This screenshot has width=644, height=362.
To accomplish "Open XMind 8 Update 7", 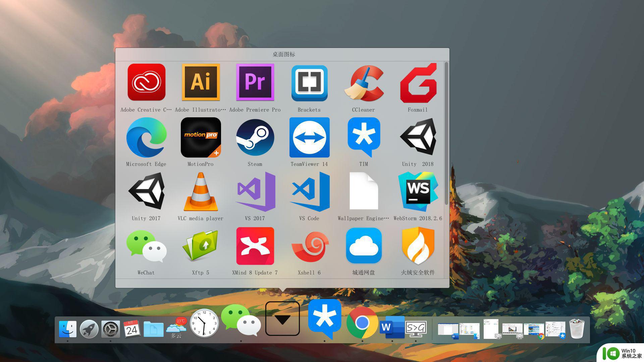I will click(x=255, y=246).
